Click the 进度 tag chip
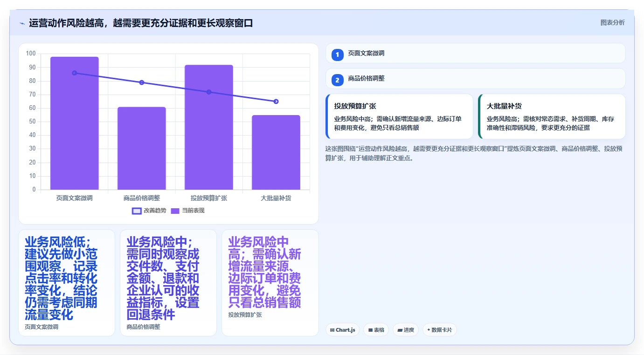 [x=405, y=330]
